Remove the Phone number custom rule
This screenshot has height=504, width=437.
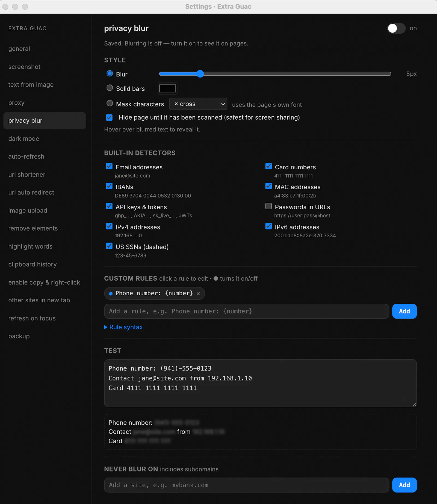pyautogui.click(x=198, y=294)
